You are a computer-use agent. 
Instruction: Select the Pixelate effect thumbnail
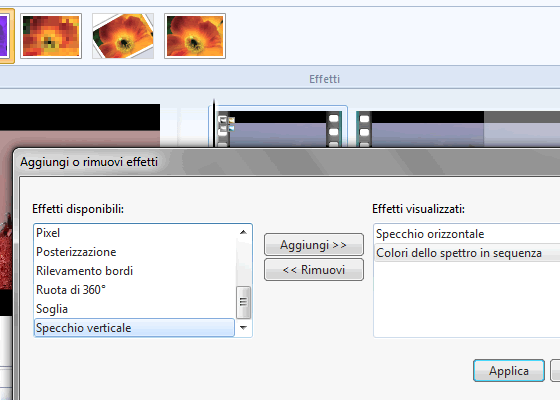point(51,36)
